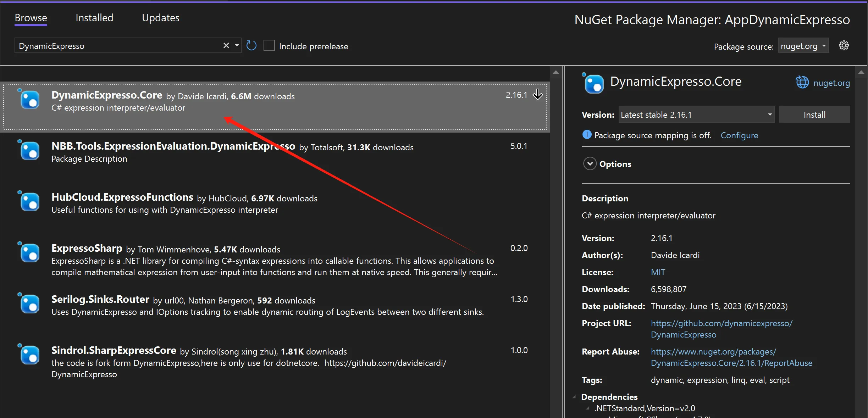Click version 1.3.0 of Serilog.Sinks.Router

point(519,299)
